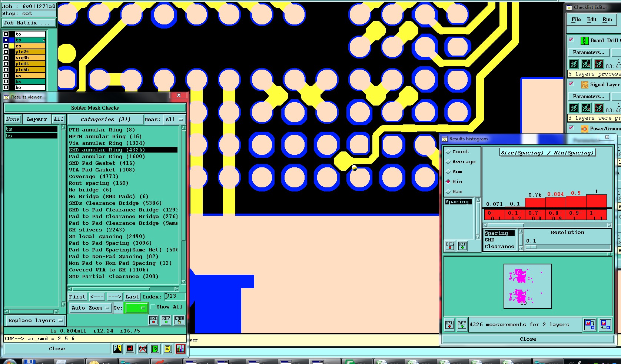Open Auto Zoom dropdown
Viewport: 621px width, 364px height.
point(90,308)
